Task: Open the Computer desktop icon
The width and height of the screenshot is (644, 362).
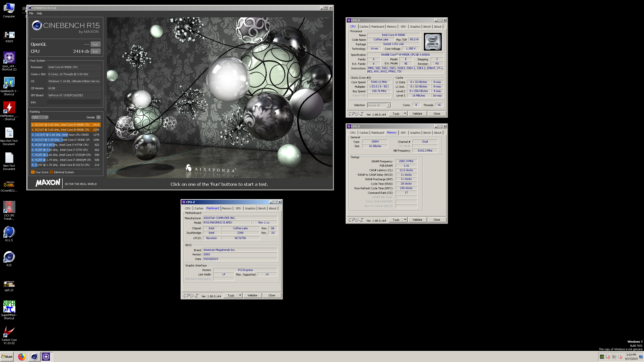Action: click(9, 10)
